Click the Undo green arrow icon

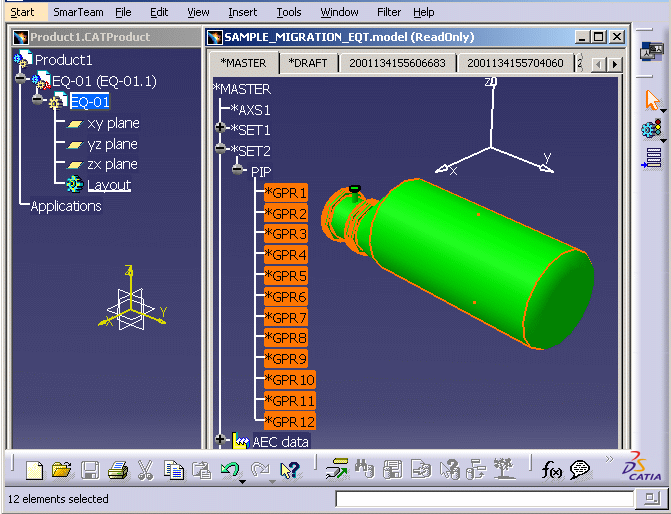(x=230, y=469)
